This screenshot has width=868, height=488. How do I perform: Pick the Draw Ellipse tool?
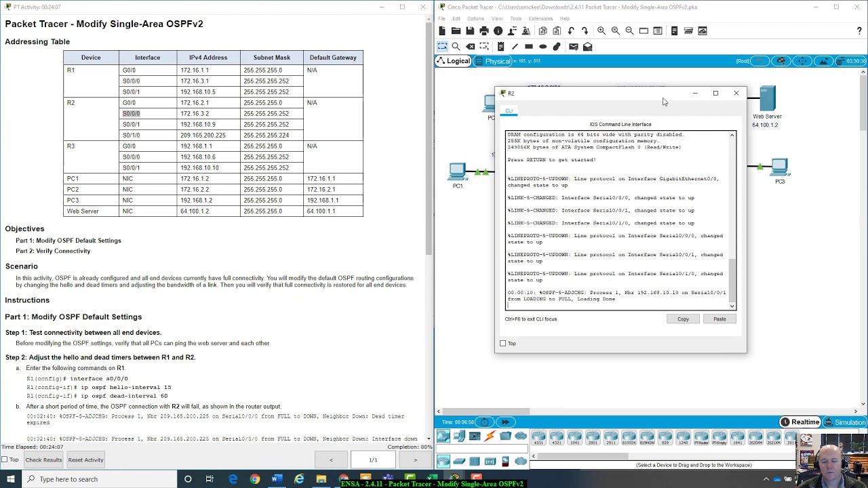(x=542, y=47)
